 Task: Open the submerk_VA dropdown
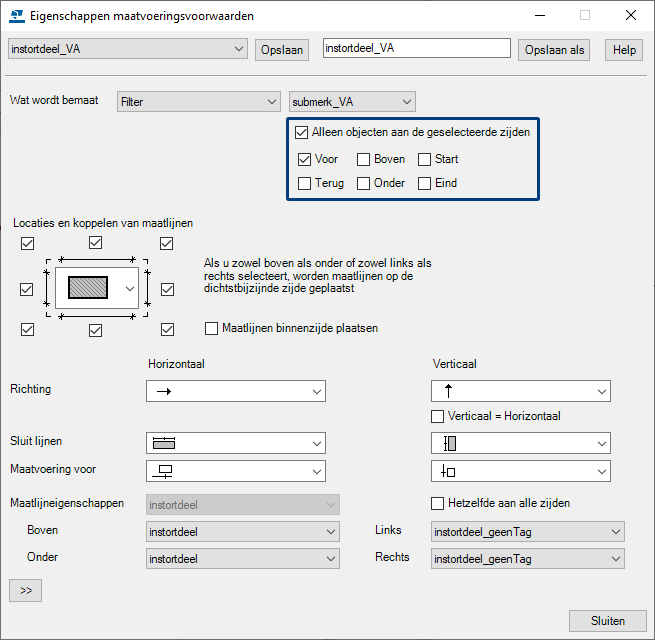[351, 101]
